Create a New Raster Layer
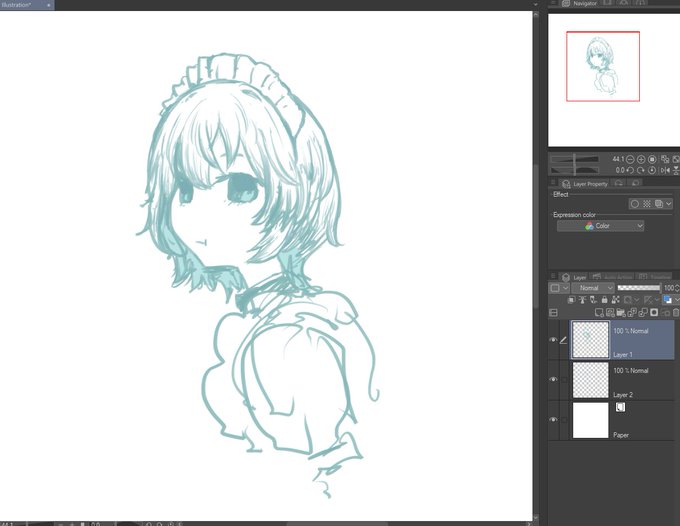The image size is (680, 526). tap(599, 313)
